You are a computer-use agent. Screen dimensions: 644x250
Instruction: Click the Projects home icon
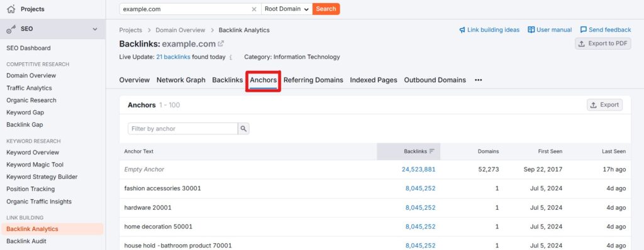point(11,9)
